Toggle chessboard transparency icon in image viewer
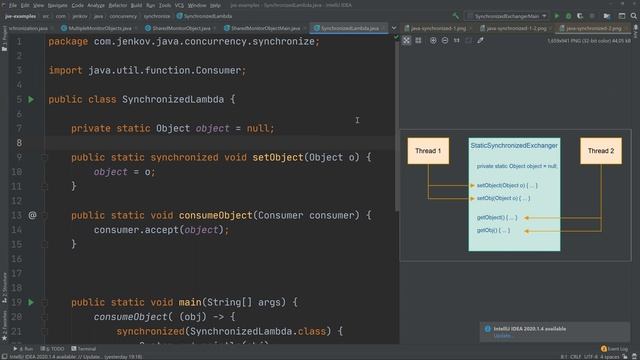The width and height of the screenshot is (640, 360). [x=407, y=40]
